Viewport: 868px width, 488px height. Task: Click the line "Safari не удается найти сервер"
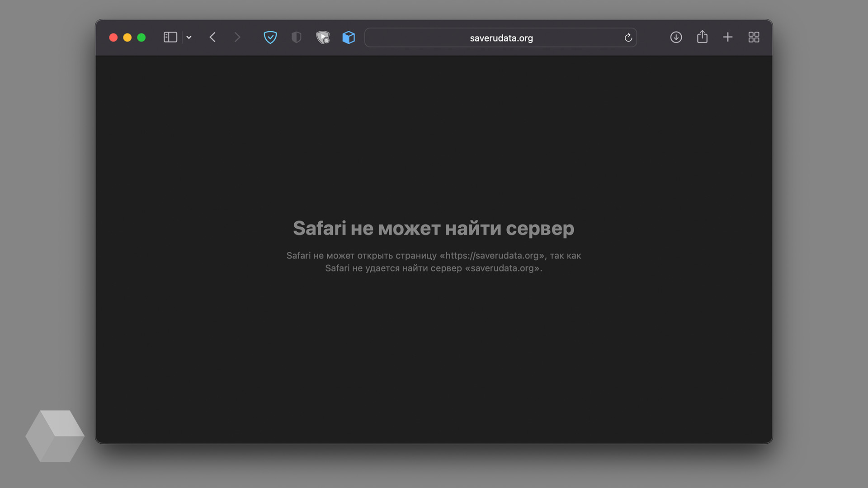393,268
